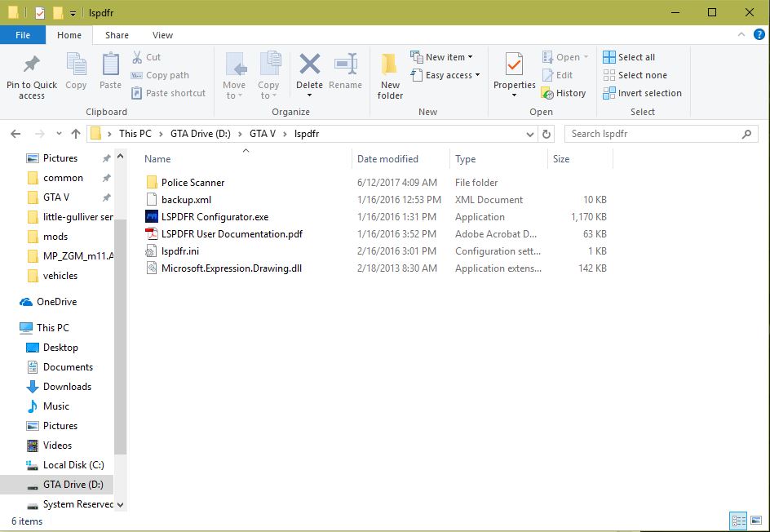
Task: Open the File menu tab
Action: (23, 35)
